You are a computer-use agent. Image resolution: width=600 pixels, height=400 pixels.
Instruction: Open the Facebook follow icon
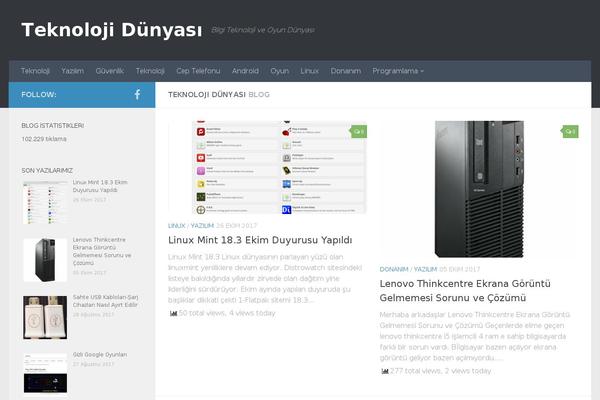(x=137, y=95)
